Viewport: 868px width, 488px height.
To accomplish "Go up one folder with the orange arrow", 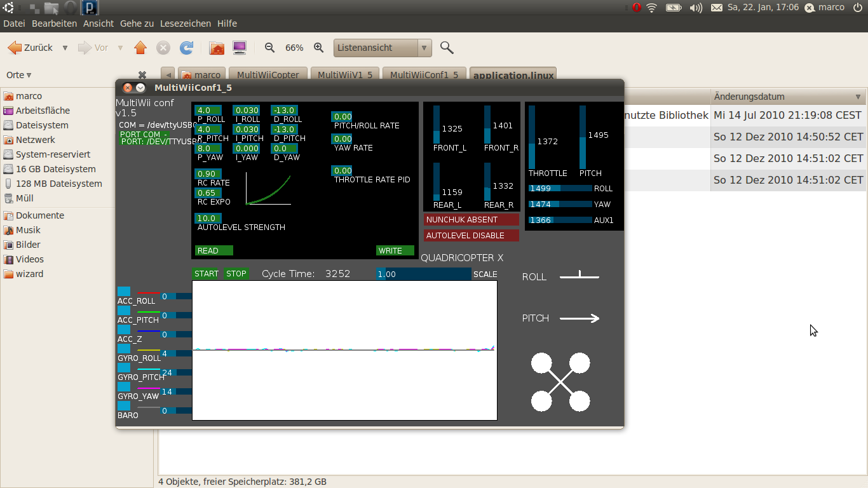I will pos(140,48).
